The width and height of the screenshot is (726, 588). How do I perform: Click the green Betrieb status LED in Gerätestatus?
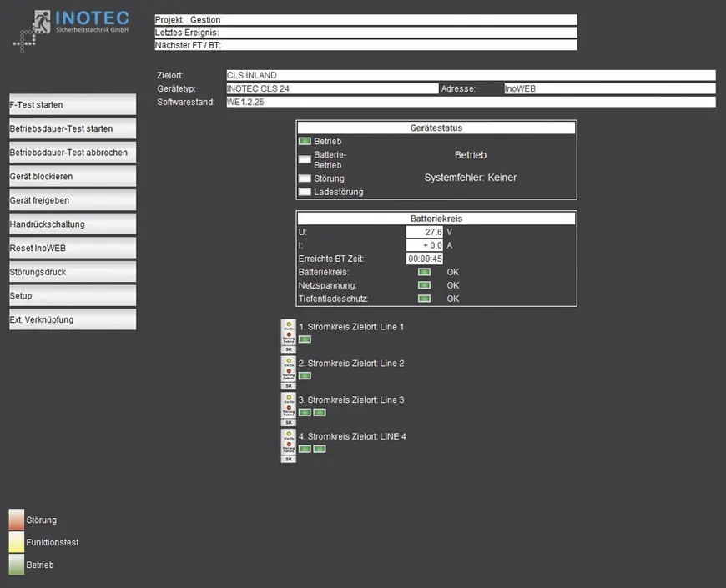305,142
